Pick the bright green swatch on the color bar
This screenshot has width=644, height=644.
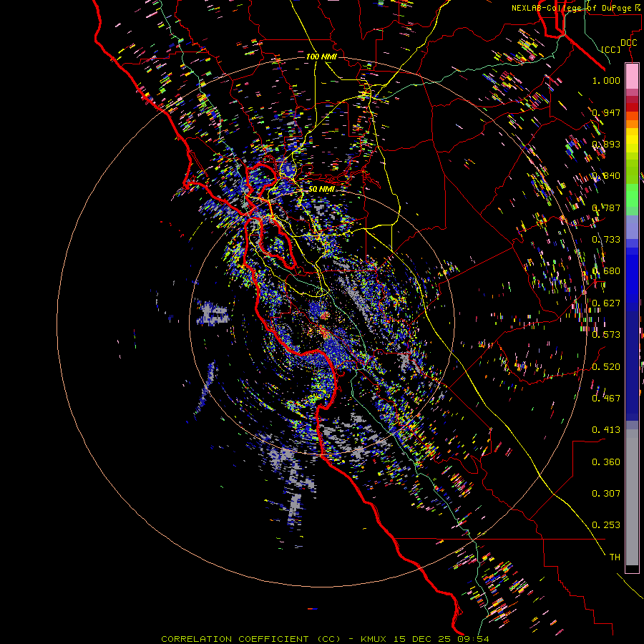pos(632,195)
